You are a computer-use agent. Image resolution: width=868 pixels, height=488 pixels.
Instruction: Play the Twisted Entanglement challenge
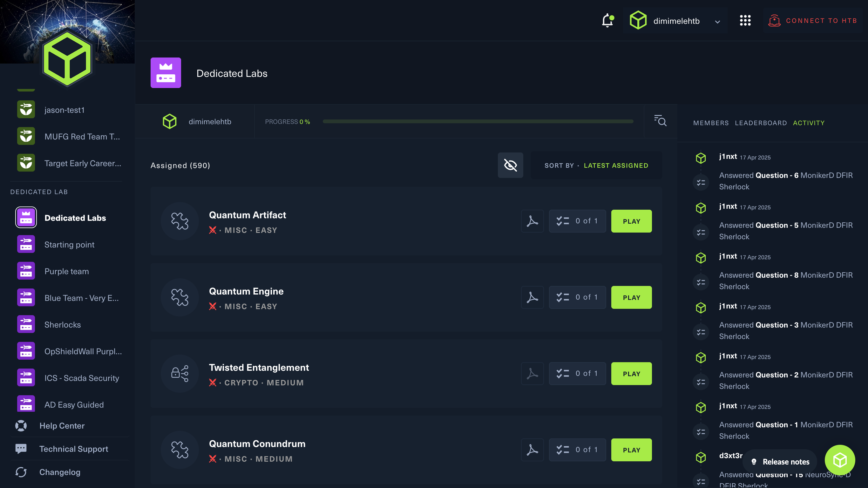pyautogui.click(x=631, y=373)
